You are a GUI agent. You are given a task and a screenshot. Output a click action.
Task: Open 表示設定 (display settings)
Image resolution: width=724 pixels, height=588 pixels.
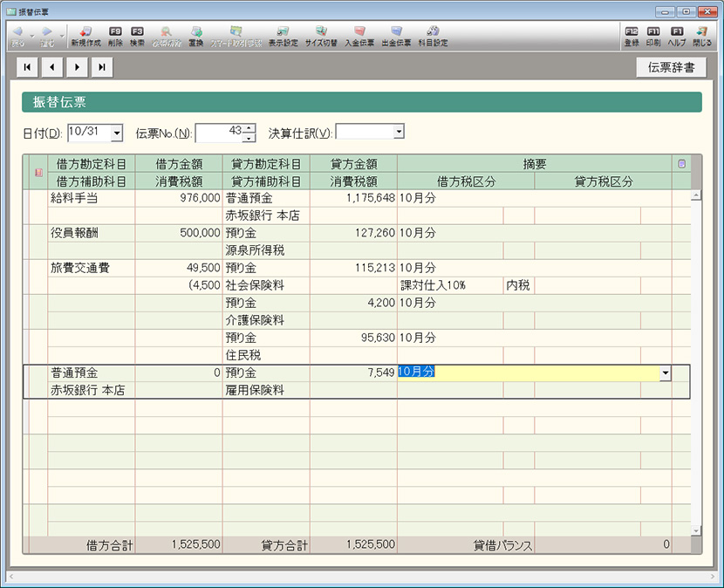(283, 35)
